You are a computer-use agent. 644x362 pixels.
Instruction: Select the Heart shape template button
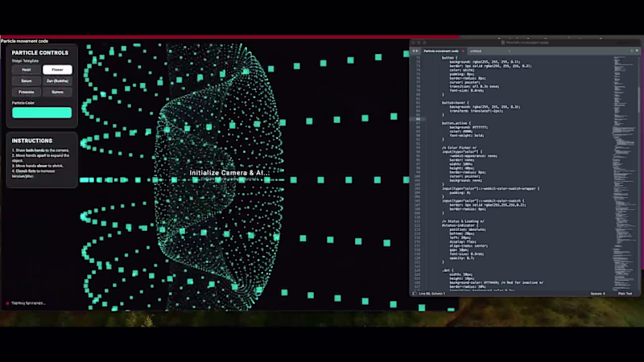pos(27,70)
